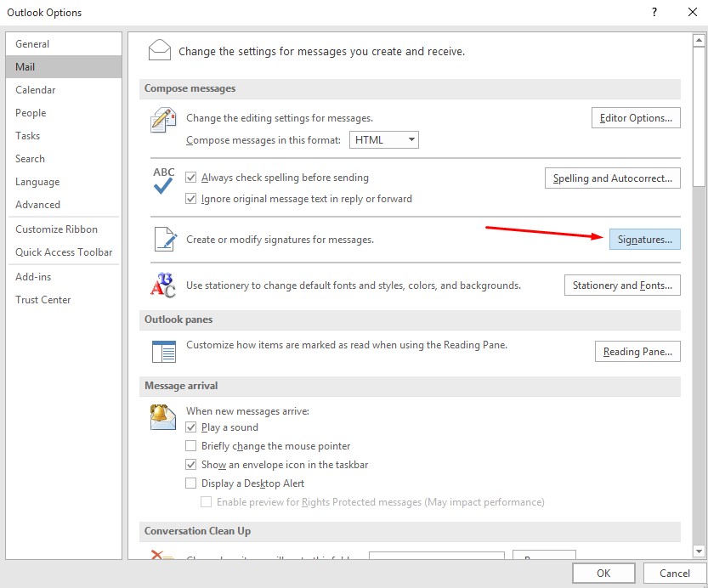Enable Briefly change the mouse pointer
708x588 pixels.
coord(191,446)
